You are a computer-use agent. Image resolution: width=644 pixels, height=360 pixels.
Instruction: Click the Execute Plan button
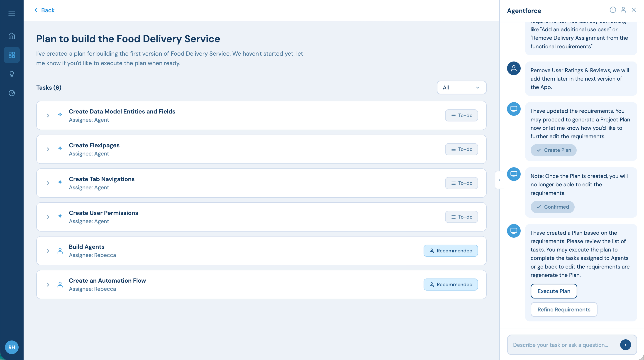(x=554, y=291)
